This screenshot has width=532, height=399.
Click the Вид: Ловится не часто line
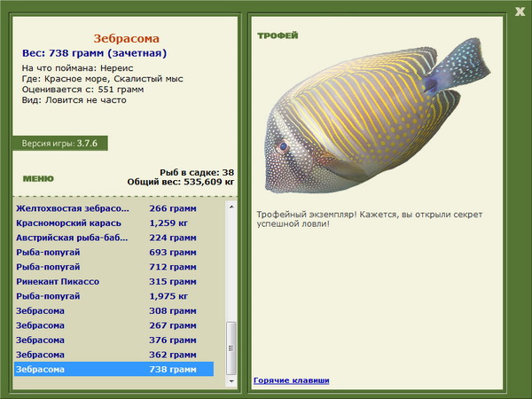pos(74,100)
